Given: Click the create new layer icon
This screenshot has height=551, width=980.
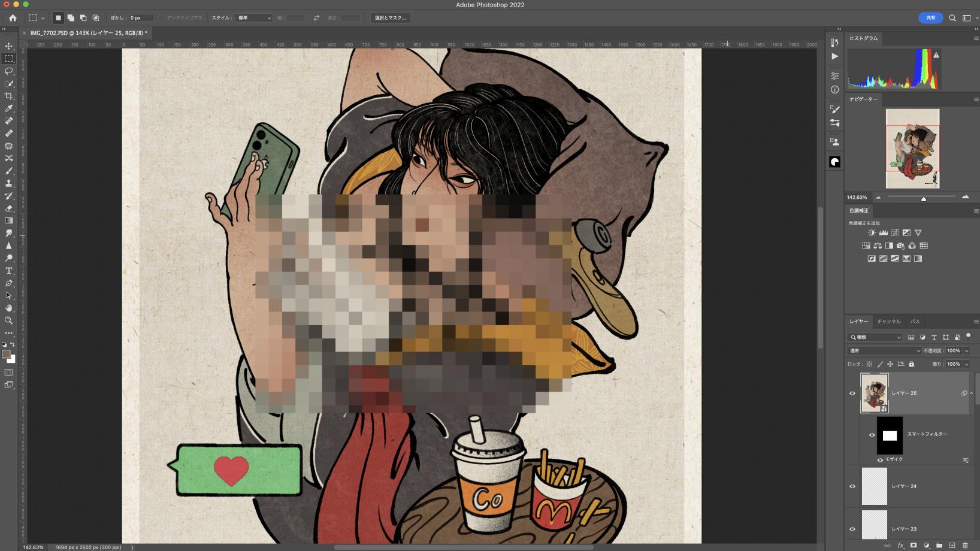Looking at the screenshot, I should [952, 545].
